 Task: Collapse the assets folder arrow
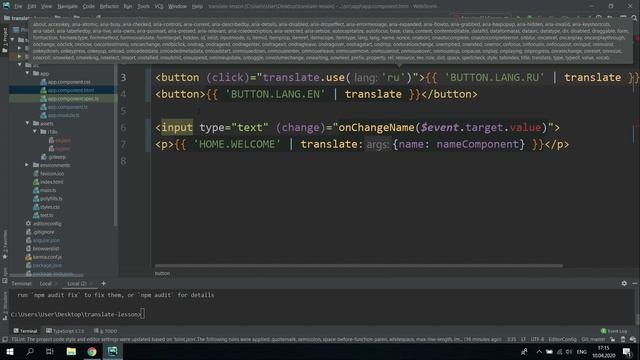27,123
